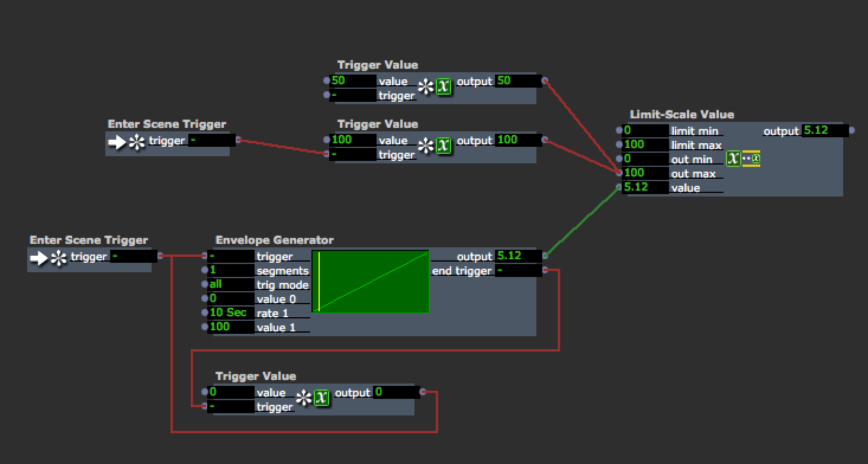Image resolution: width=868 pixels, height=464 pixels.
Task: Click the green X icon on the Trigger Value 100 actor
Action: tap(443, 146)
